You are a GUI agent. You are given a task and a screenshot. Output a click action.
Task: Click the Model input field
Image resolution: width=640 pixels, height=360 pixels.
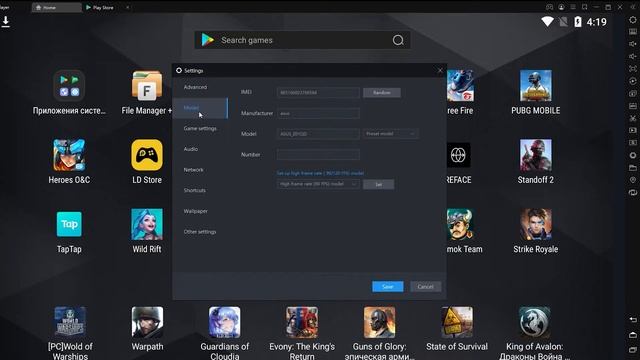click(x=318, y=134)
